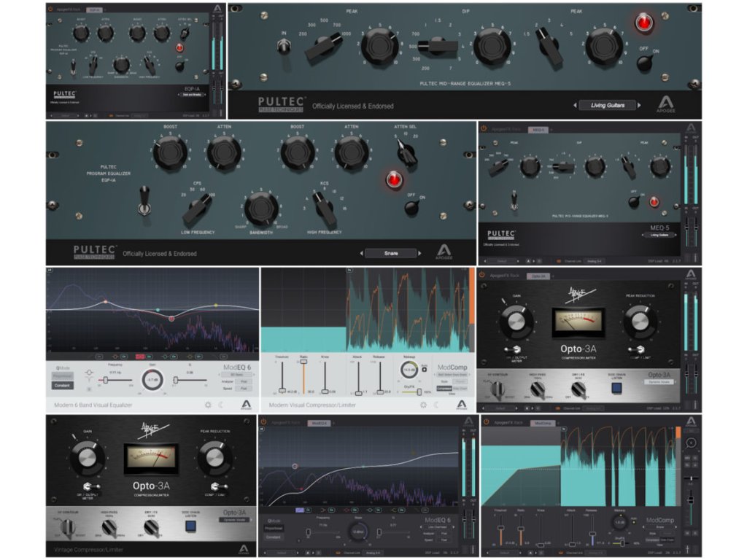Image resolution: width=747 pixels, height=560 pixels.
Task: Choose Proportional Q Mode in light ModEQ 6
Action: pyautogui.click(x=63, y=376)
